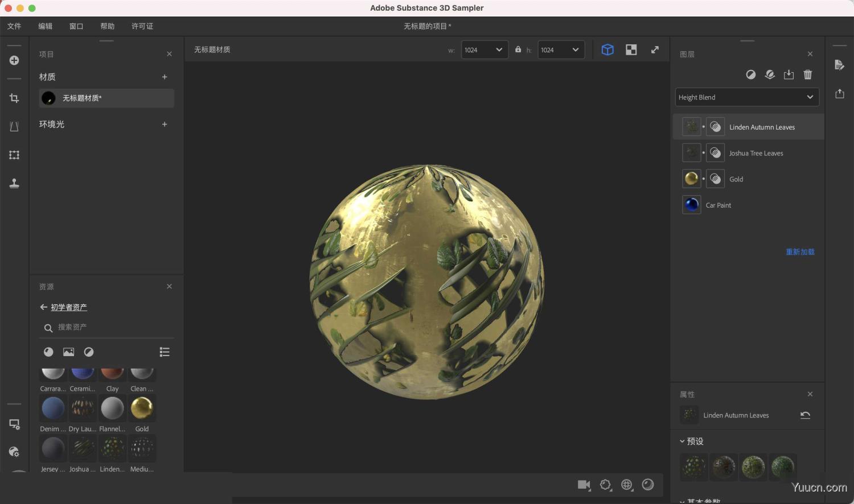Screen dimensions: 854x504
Task: Toggle the split 2D/3D view icon
Action: tap(631, 49)
